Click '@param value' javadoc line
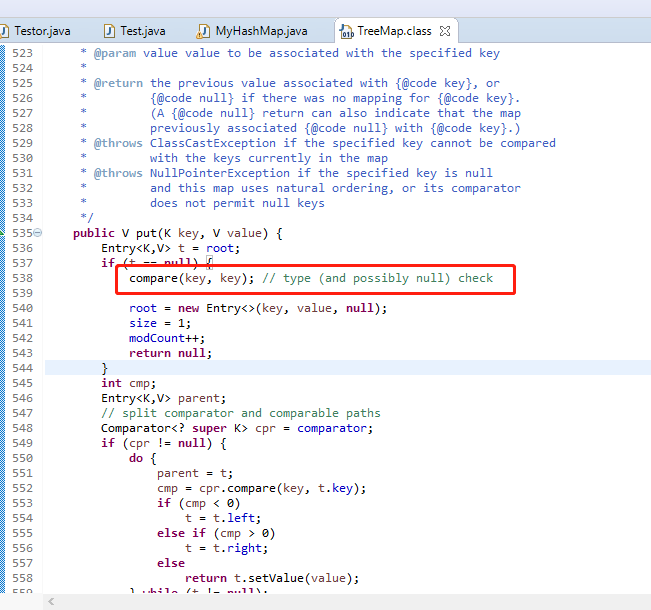This screenshot has height=610, width=651. pos(297,53)
